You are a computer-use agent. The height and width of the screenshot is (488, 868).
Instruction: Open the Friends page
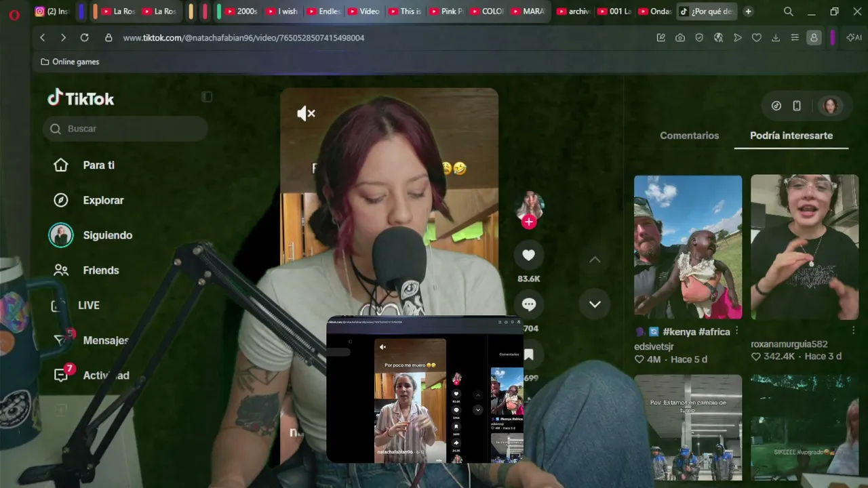tap(100, 270)
